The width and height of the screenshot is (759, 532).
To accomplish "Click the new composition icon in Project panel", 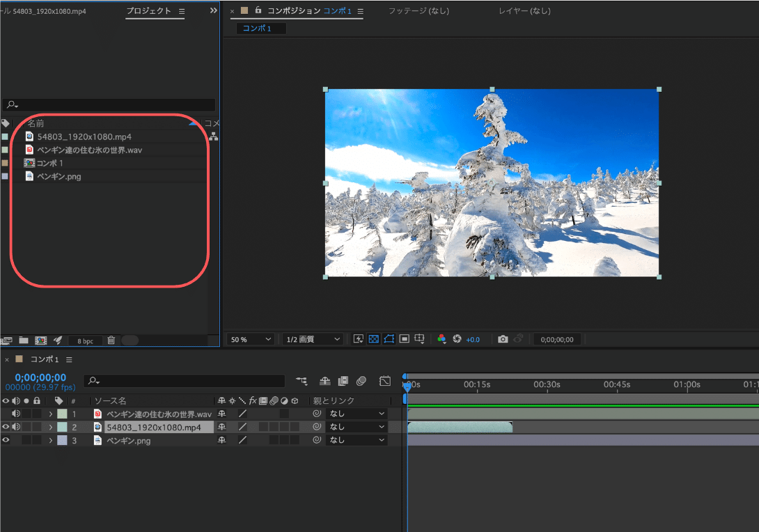I will 41,341.
